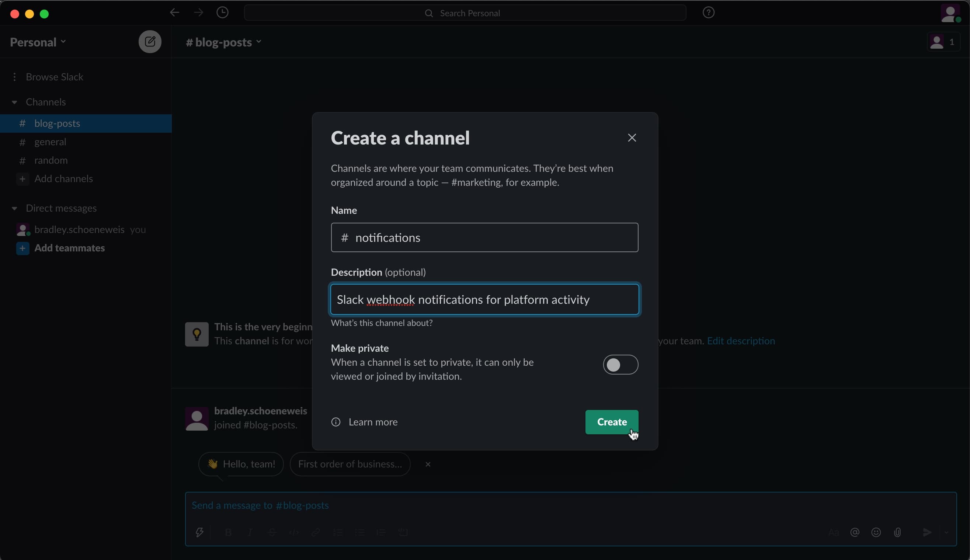Click the Browse Slack menu item
Screen dimensions: 970x560
[x=55, y=76]
